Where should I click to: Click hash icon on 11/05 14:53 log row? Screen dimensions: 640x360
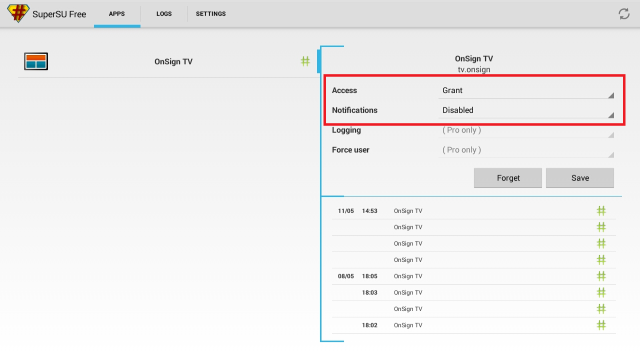[601, 211]
